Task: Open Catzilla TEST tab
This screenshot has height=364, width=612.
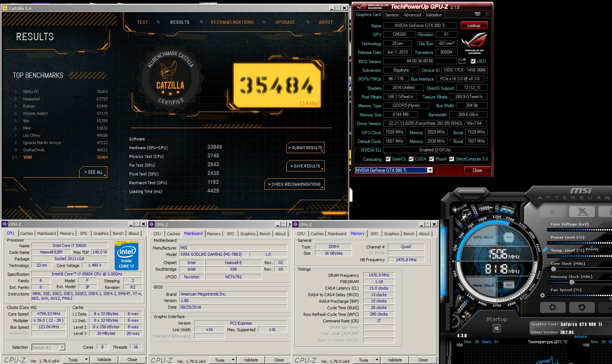Action: click(x=142, y=22)
